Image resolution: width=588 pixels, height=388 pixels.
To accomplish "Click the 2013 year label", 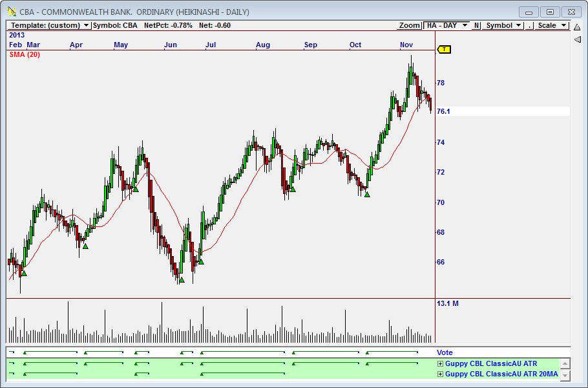I will tap(17, 35).
